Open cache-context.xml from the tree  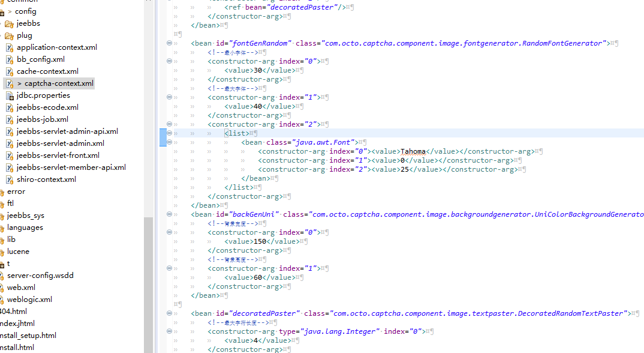[47, 71]
